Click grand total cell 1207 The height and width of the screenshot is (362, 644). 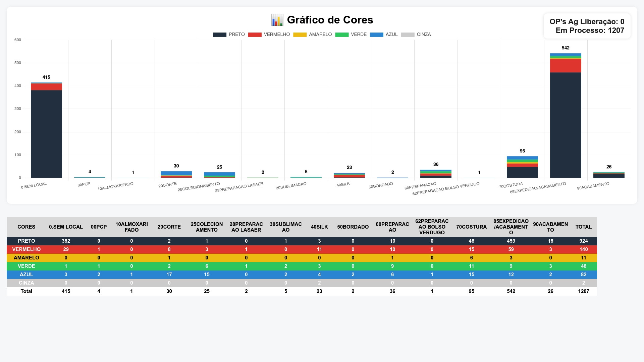coord(583,291)
